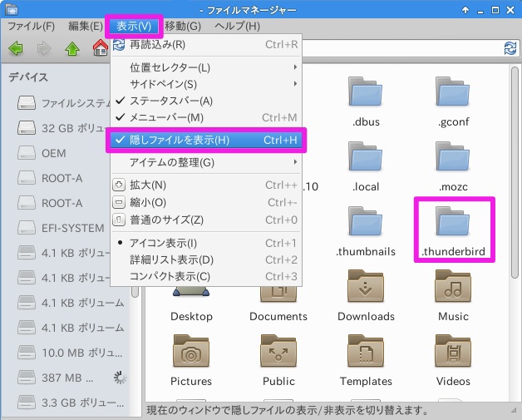Select the .local folder
Image resolution: width=522 pixels, height=420 pixels.
pos(366,167)
